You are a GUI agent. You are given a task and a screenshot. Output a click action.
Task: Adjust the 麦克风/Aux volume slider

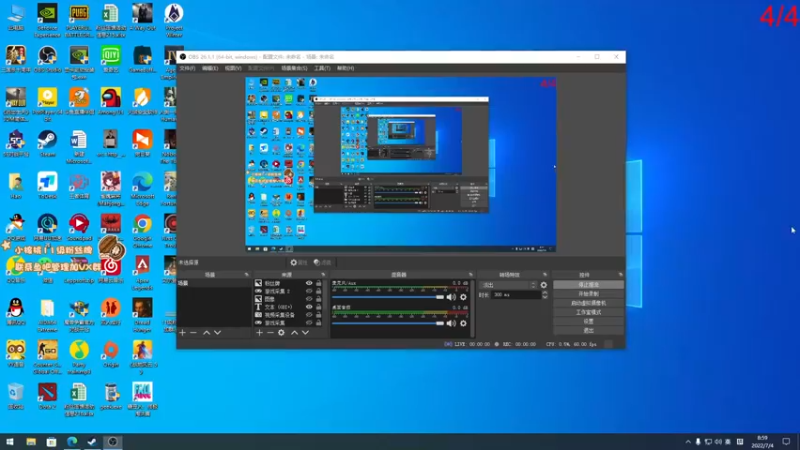pyautogui.click(x=388, y=297)
